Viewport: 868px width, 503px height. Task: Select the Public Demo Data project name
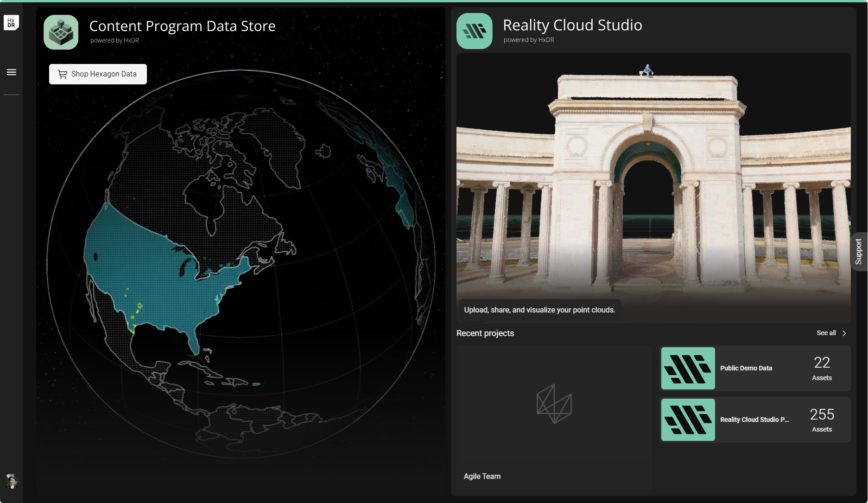click(x=746, y=368)
